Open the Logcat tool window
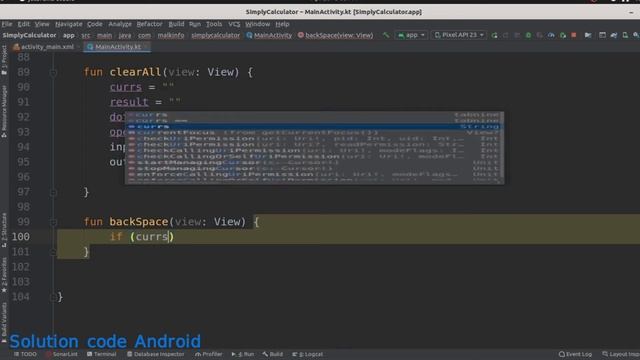 click(307, 354)
